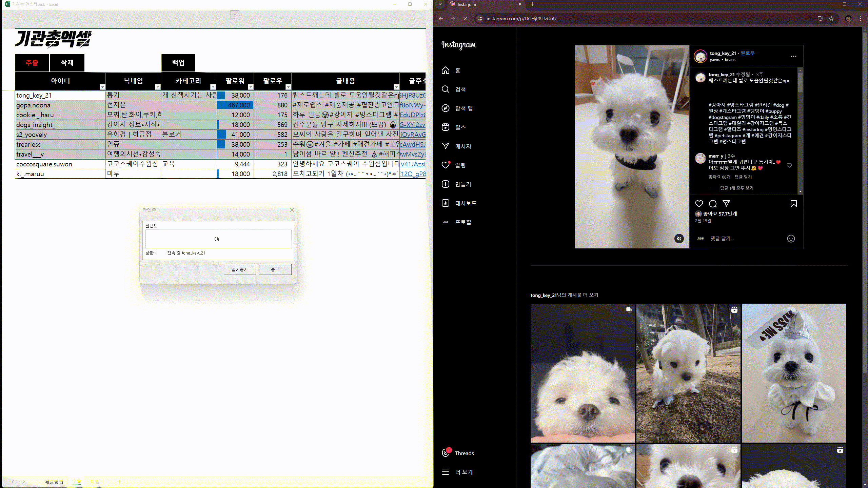This screenshot has height=488, width=868.
Task: Open the 아이디 column filter dropdown
Action: [102, 87]
